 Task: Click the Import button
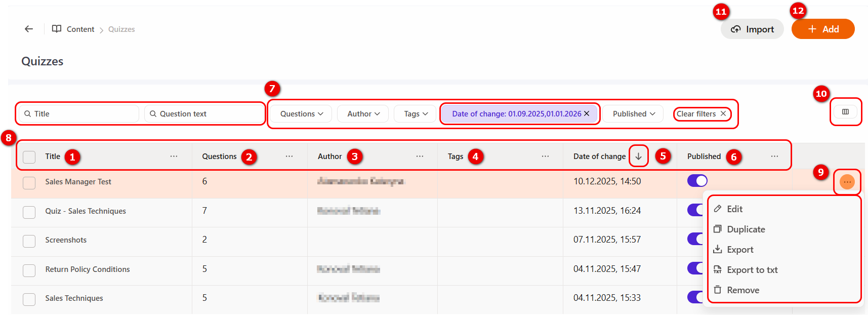coord(752,29)
